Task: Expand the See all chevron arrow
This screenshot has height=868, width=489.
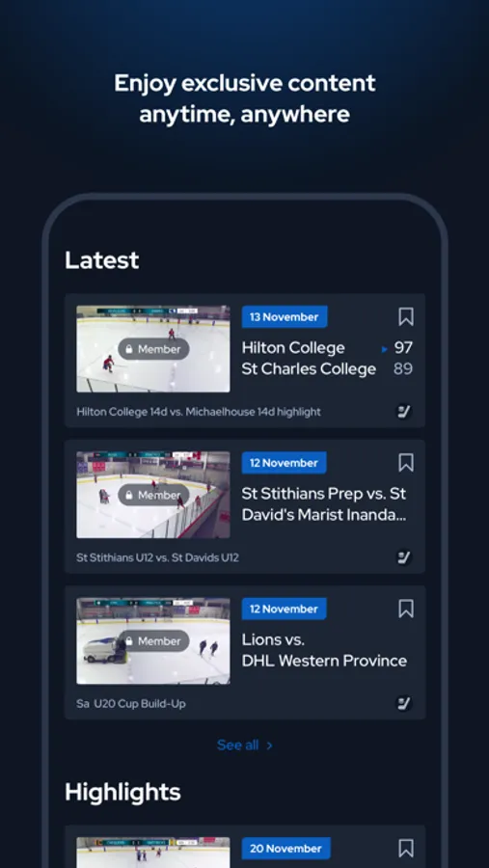Action: click(x=270, y=746)
